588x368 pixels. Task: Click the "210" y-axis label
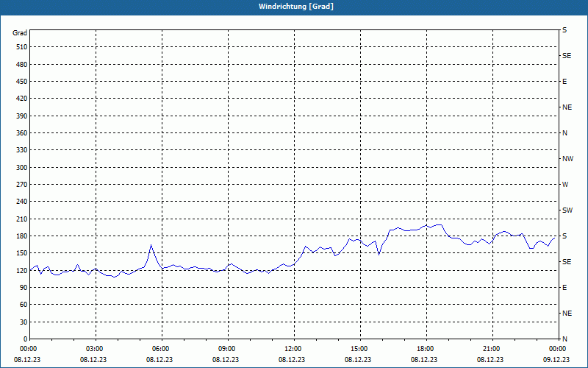(x=22, y=219)
